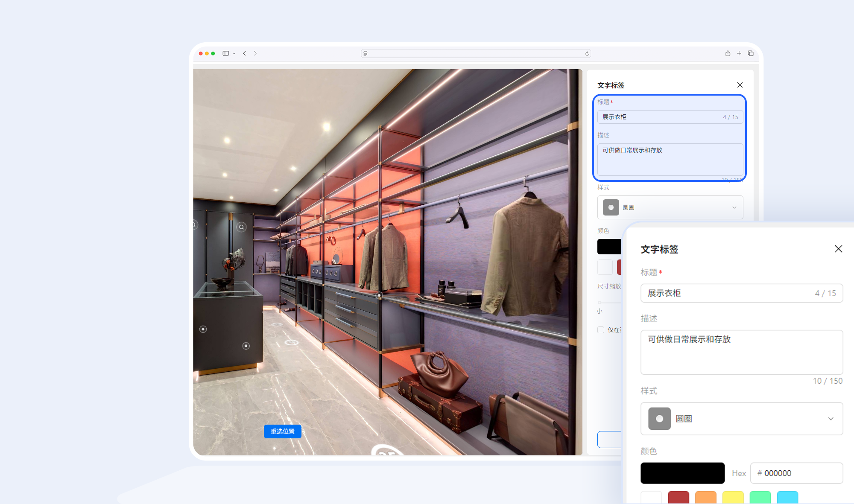Viewport: 854px width, 504px height.
Task: Click the black color preview in browser side panel
Action: pos(609,247)
